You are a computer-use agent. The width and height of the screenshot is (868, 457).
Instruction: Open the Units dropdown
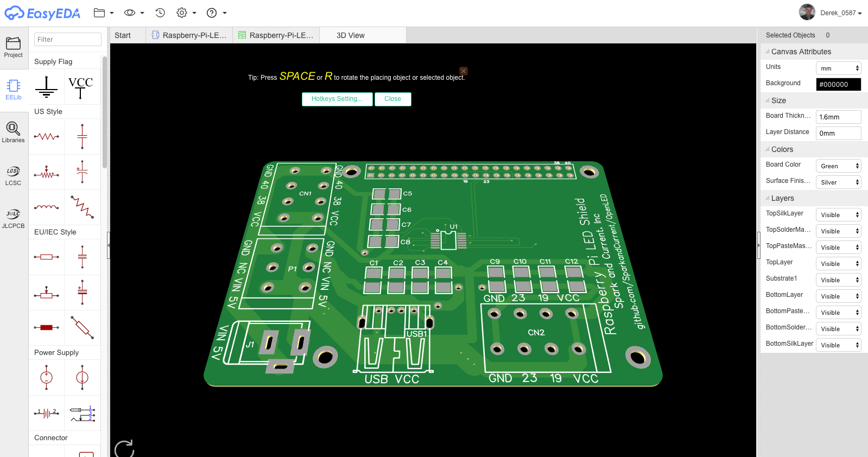[x=838, y=68]
